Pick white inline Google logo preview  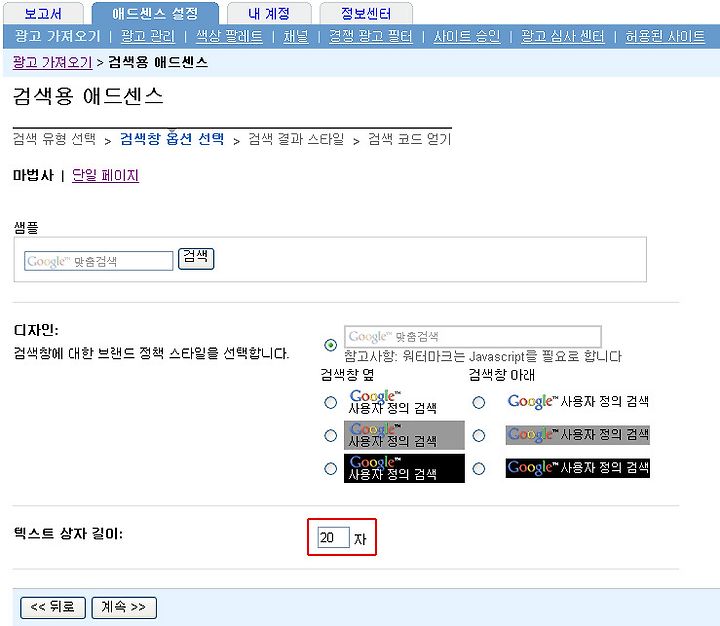(578, 401)
